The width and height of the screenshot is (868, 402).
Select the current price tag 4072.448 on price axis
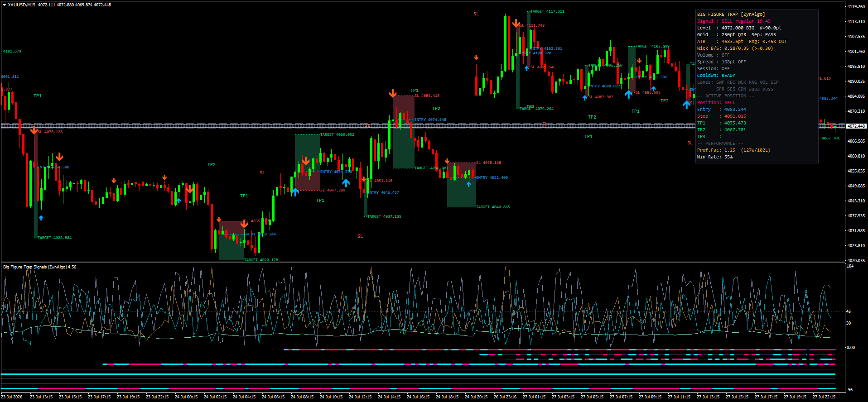pos(856,126)
